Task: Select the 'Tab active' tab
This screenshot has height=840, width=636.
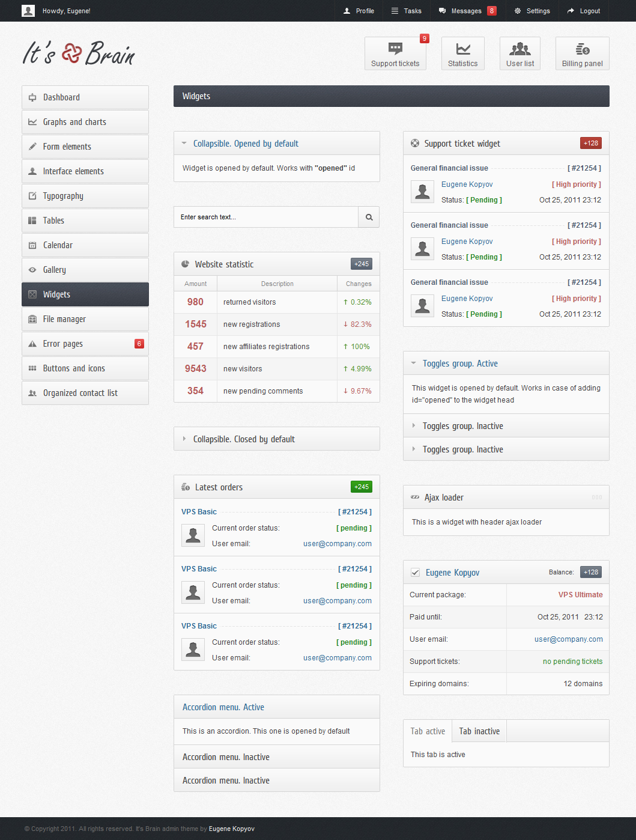Action: [x=428, y=731]
